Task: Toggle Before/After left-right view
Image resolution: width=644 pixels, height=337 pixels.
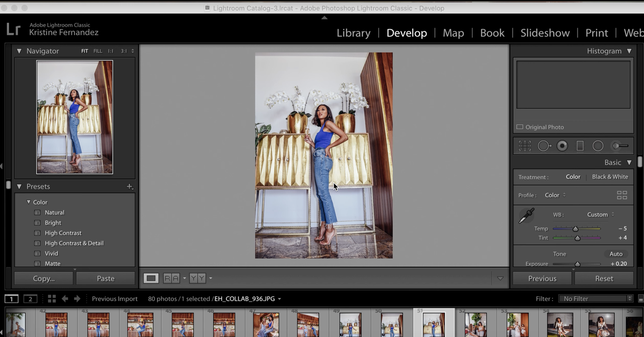Action: coord(171,278)
